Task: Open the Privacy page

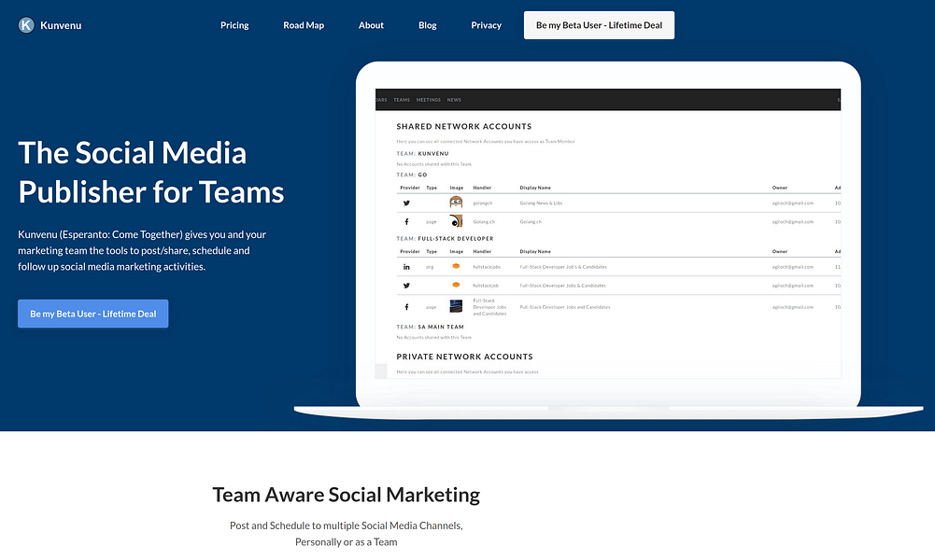Action: pos(486,25)
